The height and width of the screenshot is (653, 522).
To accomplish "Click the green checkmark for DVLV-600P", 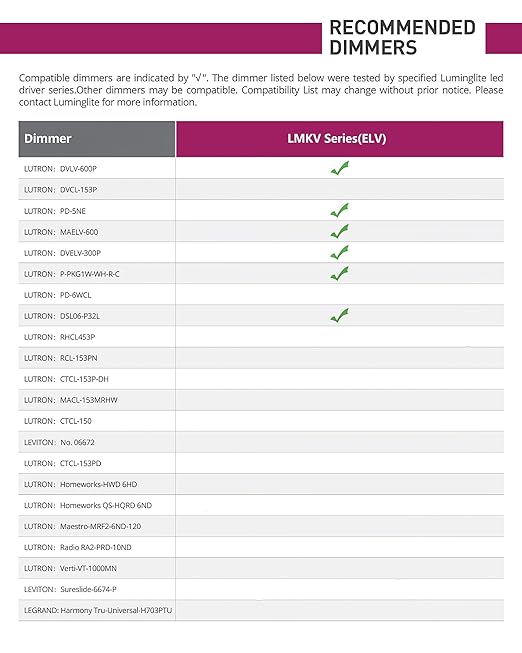I will [340, 168].
